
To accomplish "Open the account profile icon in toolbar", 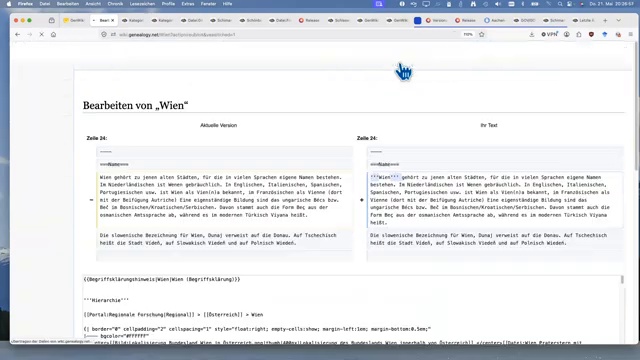I will coord(567,35).
